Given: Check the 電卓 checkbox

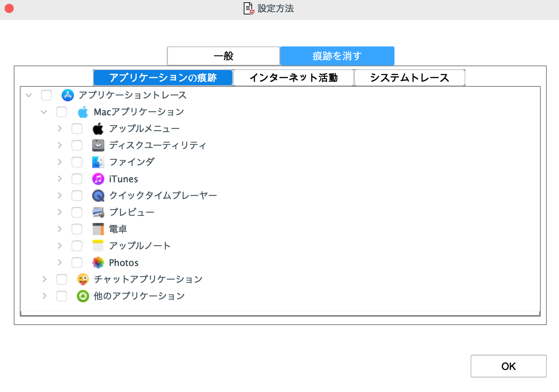Looking at the screenshot, I should click(77, 229).
